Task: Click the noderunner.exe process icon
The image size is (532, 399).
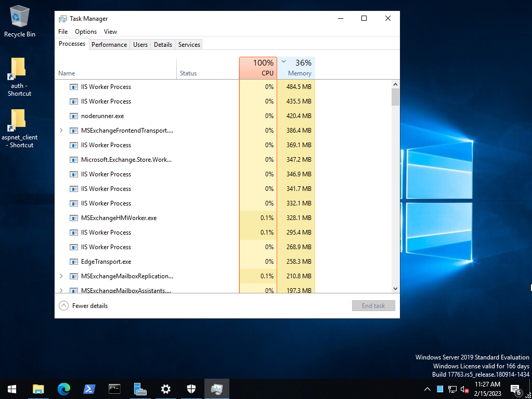Action: (74, 116)
